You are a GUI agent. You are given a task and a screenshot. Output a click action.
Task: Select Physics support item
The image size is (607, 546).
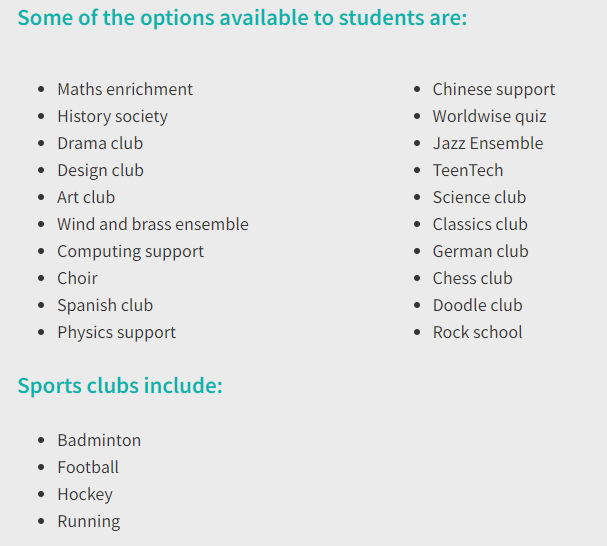click(117, 333)
